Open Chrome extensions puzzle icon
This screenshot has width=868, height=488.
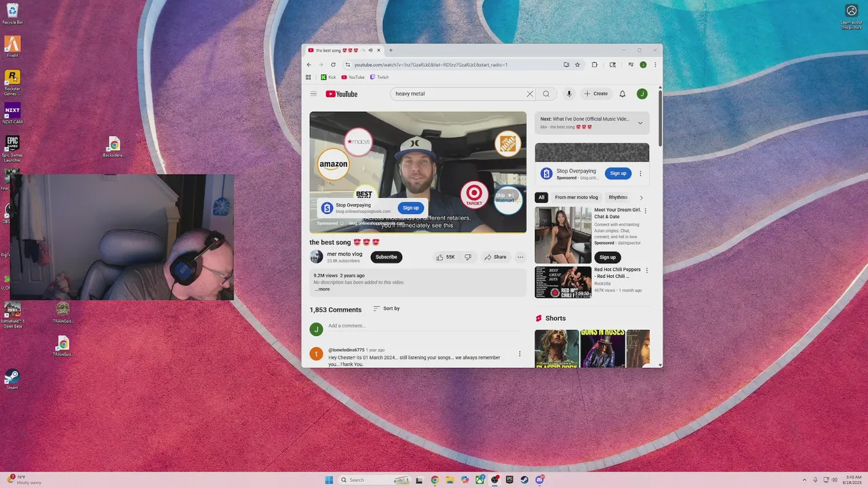pyautogui.click(x=595, y=65)
